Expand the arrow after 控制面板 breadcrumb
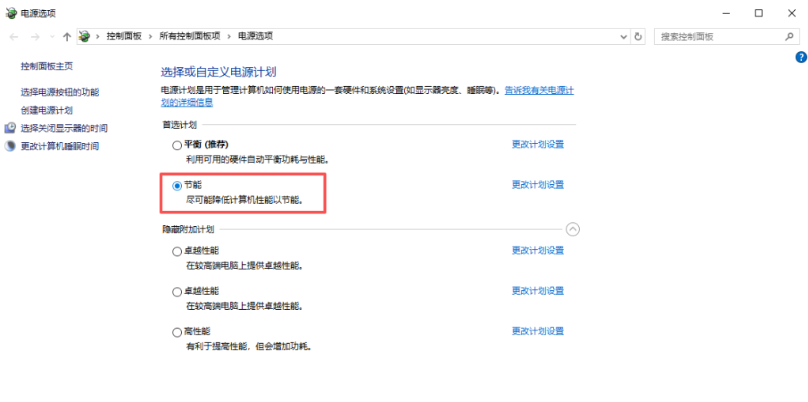The height and width of the screenshot is (402, 808). coord(151,36)
